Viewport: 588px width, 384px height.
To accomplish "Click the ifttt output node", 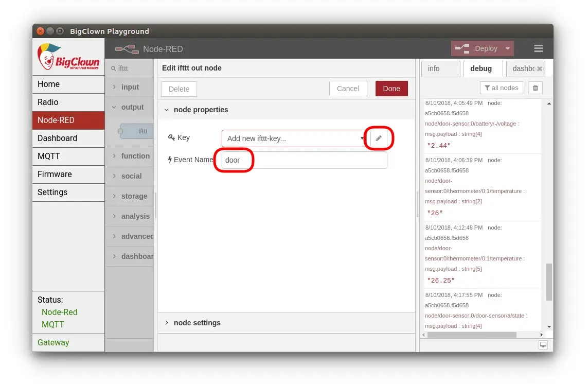I will [136, 131].
